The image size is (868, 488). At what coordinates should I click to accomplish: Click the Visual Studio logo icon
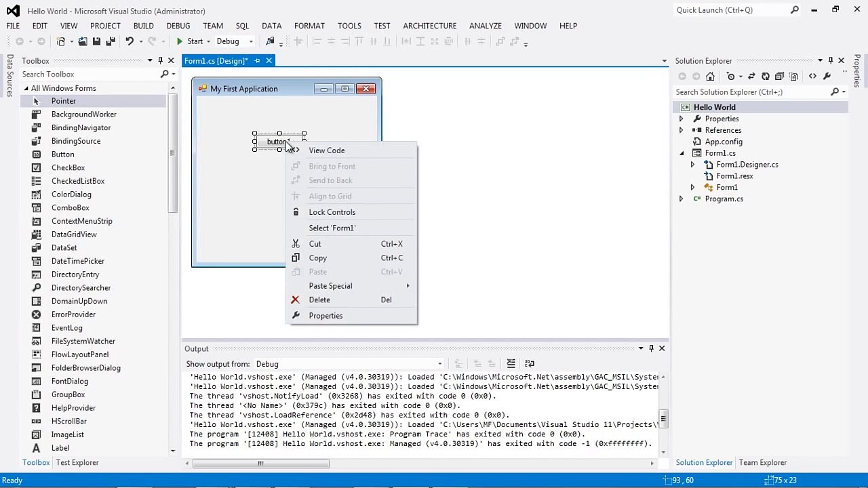pyautogui.click(x=13, y=10)
